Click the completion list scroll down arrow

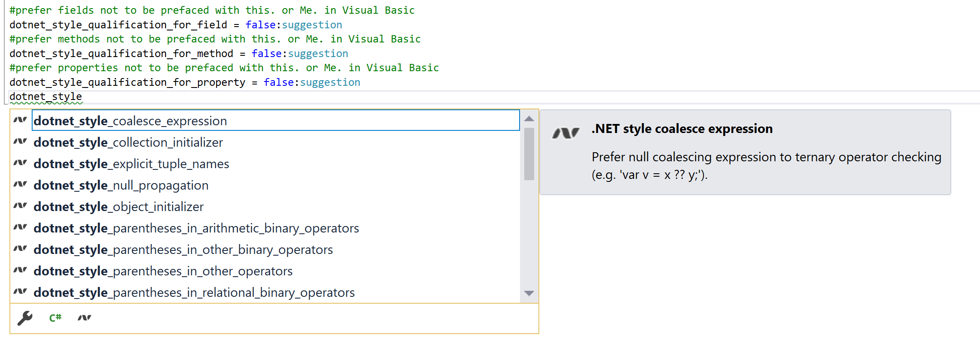(529, 293)
